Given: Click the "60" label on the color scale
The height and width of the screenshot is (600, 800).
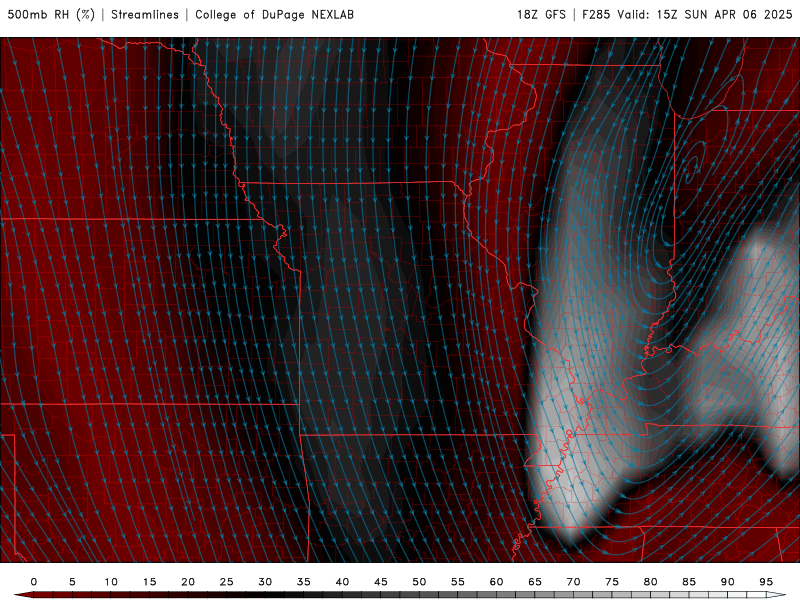Looking at the screenshot, I should 496,582.
